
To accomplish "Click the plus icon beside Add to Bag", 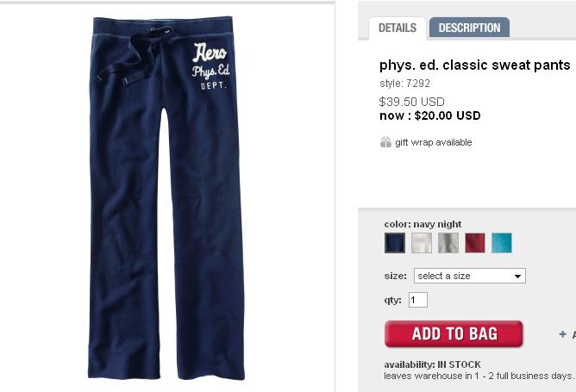I will [x=562, y=334].
